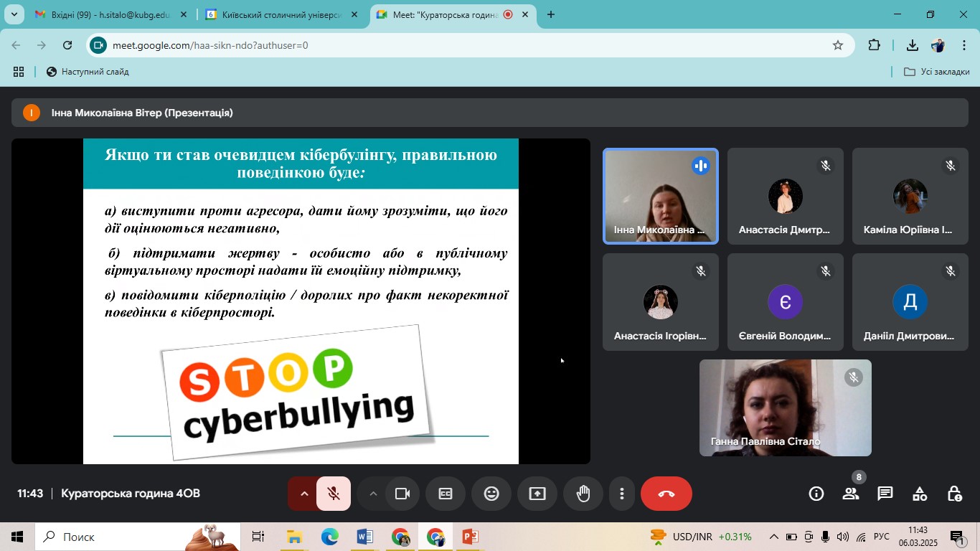Viewport: 980px width, 551px height.
Task: Open more options three-dot menu
Action: point(622,494)
